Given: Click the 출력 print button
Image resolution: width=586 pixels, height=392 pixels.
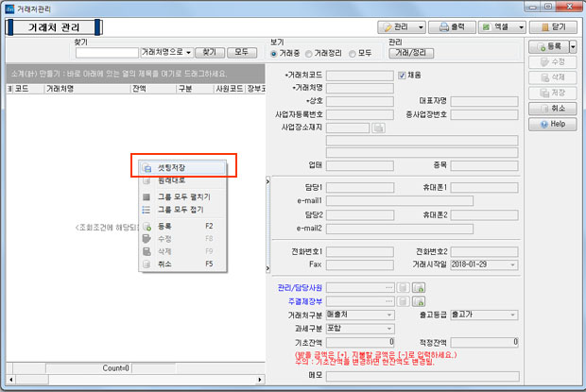Looking at the screenshot, I should click(x=451, y=27).
